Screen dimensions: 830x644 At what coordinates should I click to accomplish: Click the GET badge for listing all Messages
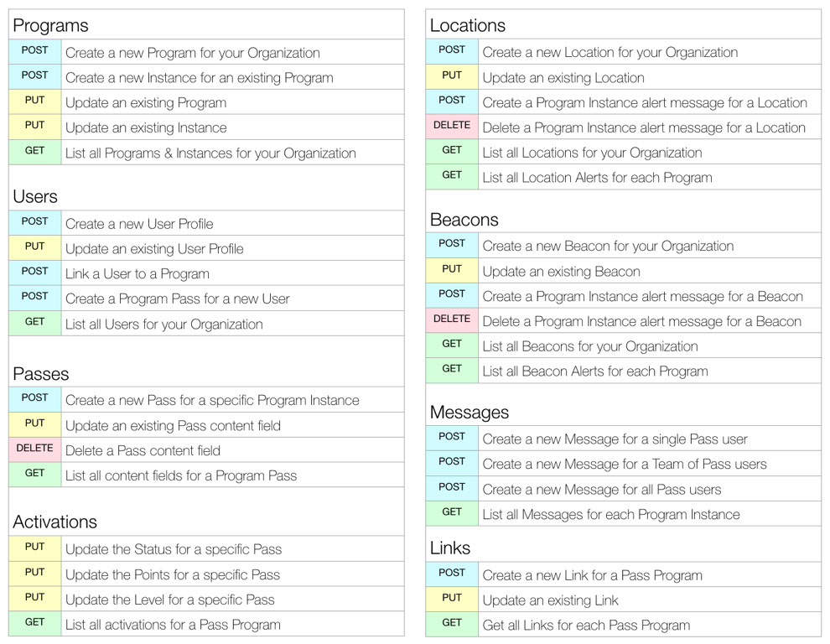click(452, 513)
